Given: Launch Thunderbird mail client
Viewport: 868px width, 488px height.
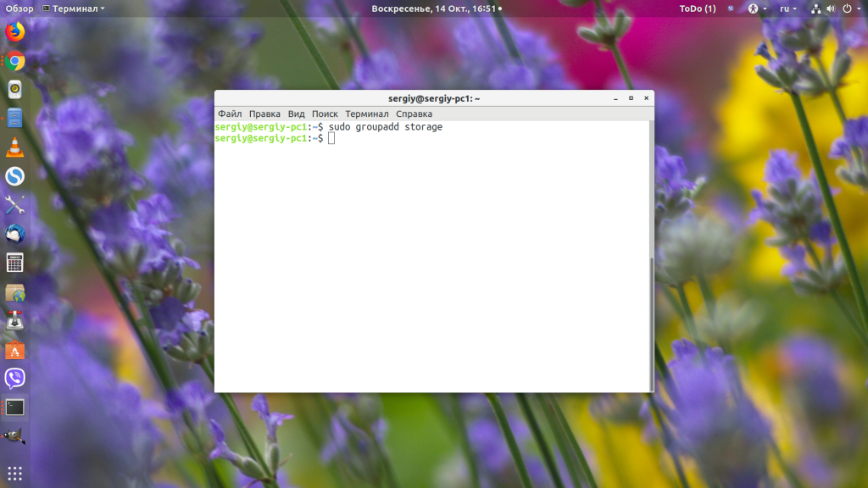Looking at the screenshot, I should 14,234.
